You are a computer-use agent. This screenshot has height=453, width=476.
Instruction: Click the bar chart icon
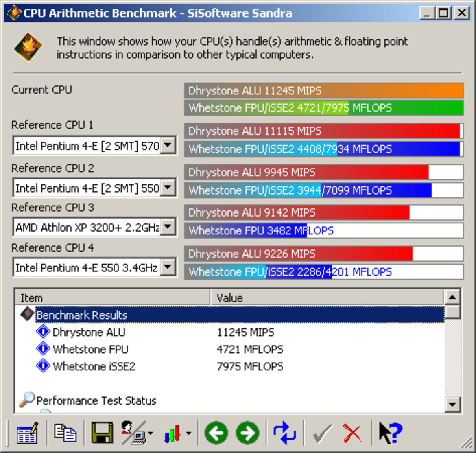pos(173,433)
